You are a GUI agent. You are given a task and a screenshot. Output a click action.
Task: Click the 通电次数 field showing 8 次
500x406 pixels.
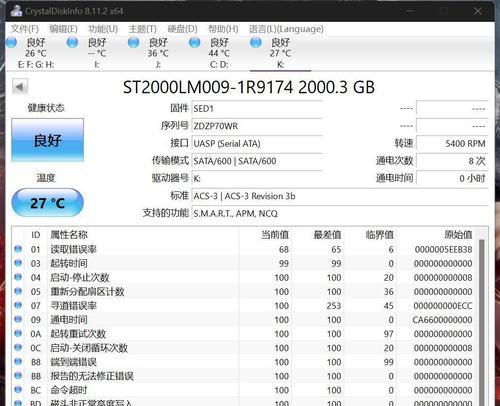click(x=452, y=161)
